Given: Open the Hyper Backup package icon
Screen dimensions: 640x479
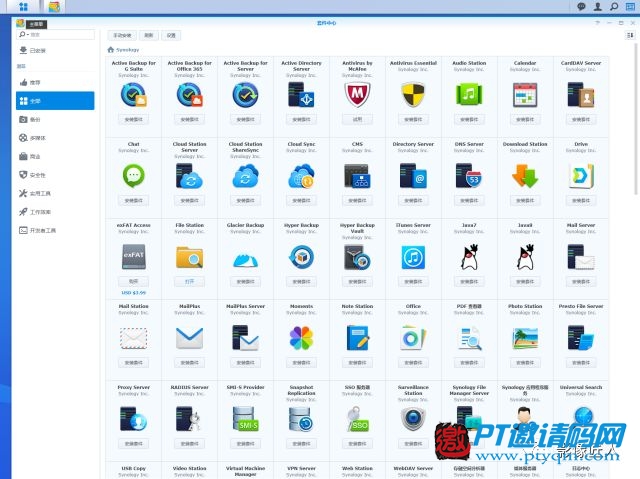Looking at the screenshot, I should click(301, 257).
